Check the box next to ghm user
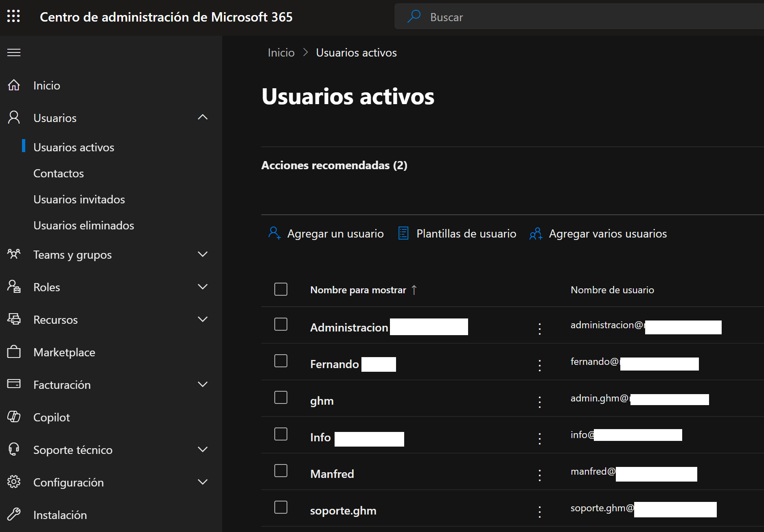Viewport: 764px width, 532px height. click(x=281, y=397)
